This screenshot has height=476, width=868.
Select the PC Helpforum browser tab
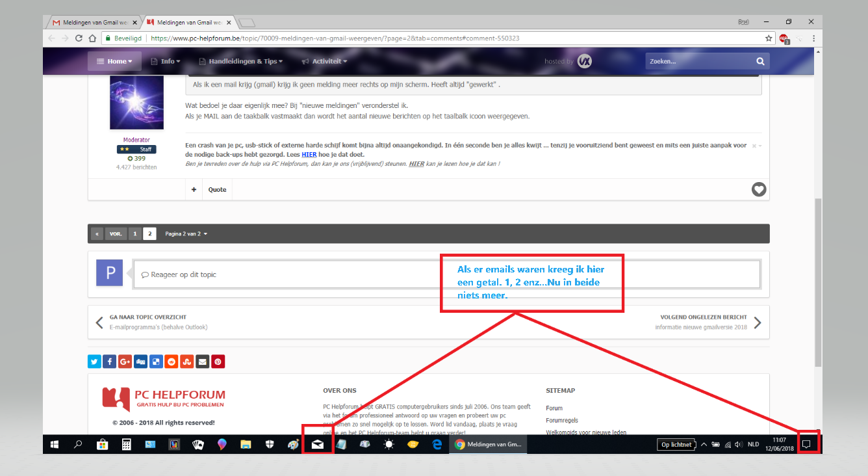pyautogui.click(x=189, y=22)
